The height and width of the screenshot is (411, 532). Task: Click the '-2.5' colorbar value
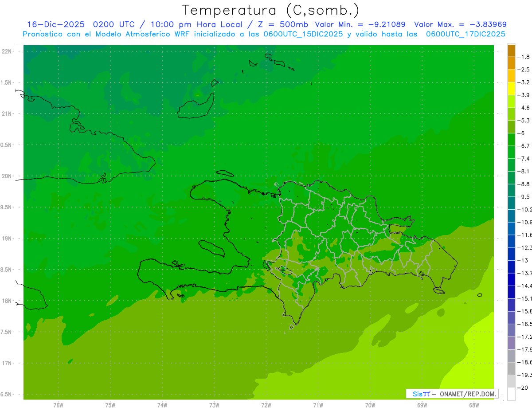pos(524,70)
